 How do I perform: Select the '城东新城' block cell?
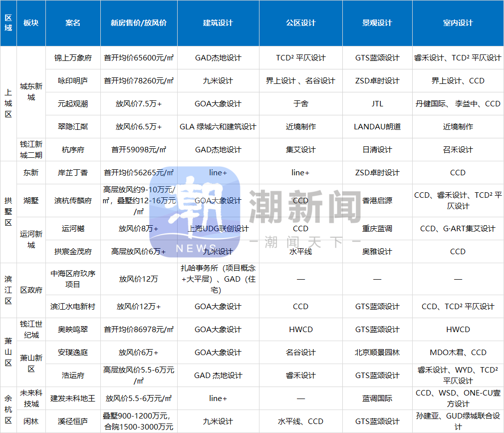pos(31,92)
